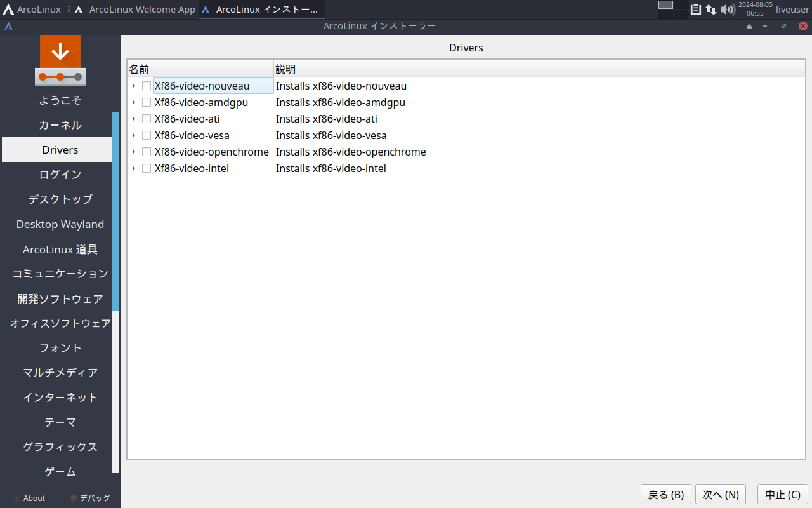Click the ArcoLinux icon in the installer title bar

(9, 26)
